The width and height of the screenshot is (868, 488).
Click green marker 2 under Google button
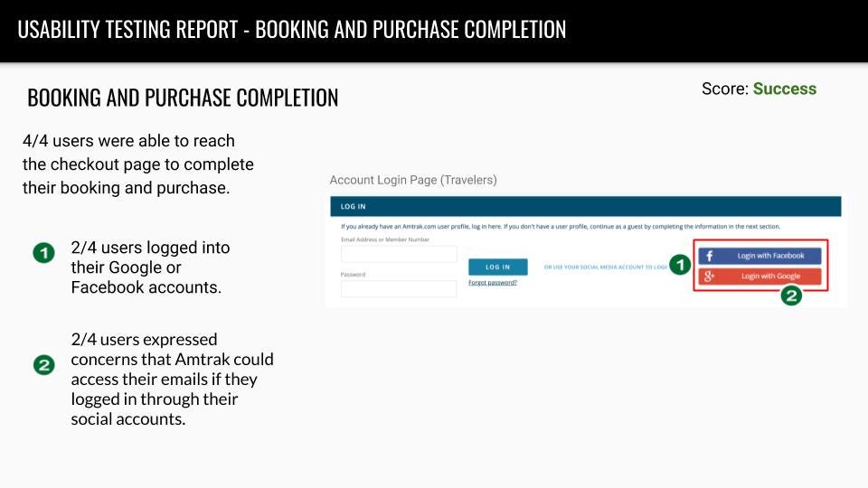pos(792,296)
